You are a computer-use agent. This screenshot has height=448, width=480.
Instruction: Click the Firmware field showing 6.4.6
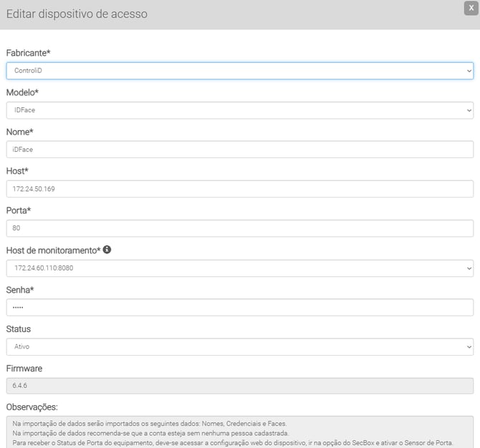[x=239, y=386]
